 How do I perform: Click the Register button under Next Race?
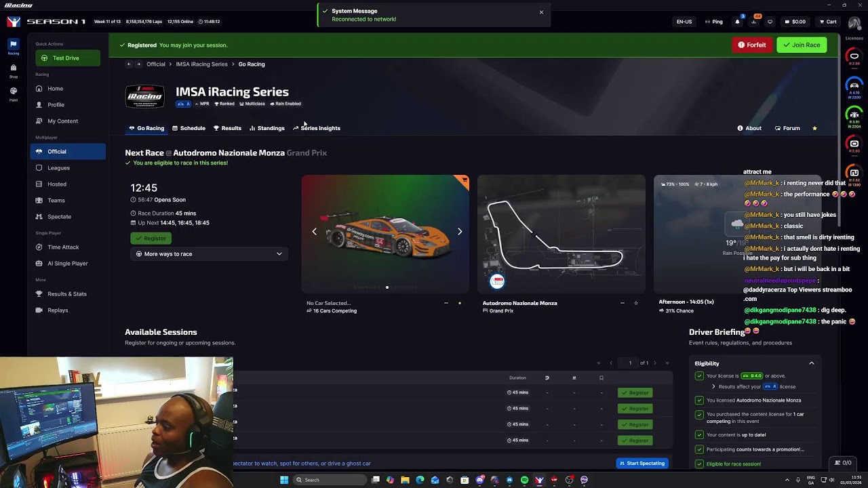[151, 239]
